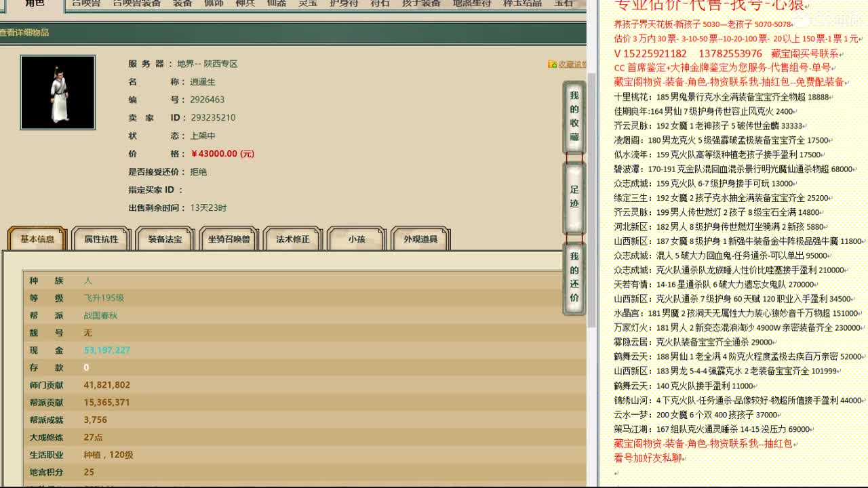Click the character name 逍遥生

pyautogui.click(x=203, y=82)
